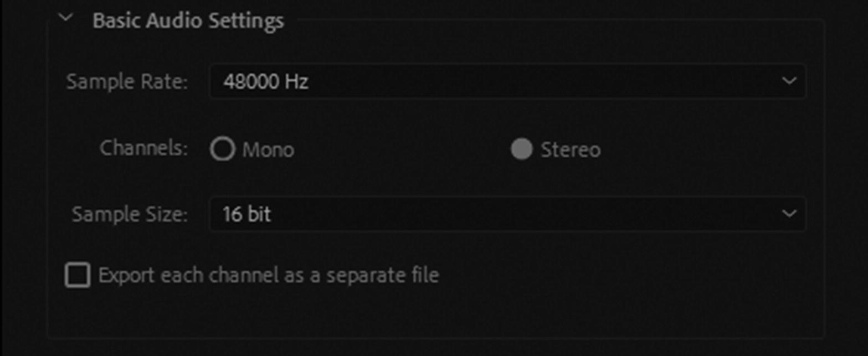Click the Basic Audio Settings section title
Screen dimensions: 868x356
point(188,21)
